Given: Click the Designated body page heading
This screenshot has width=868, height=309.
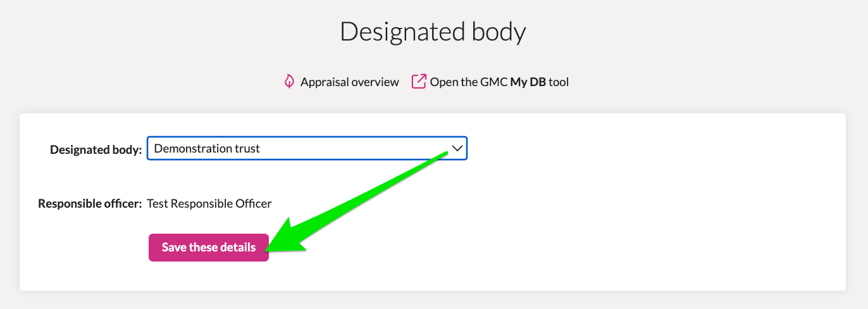Looking at the screenshot, I should [x=433, y=32].
